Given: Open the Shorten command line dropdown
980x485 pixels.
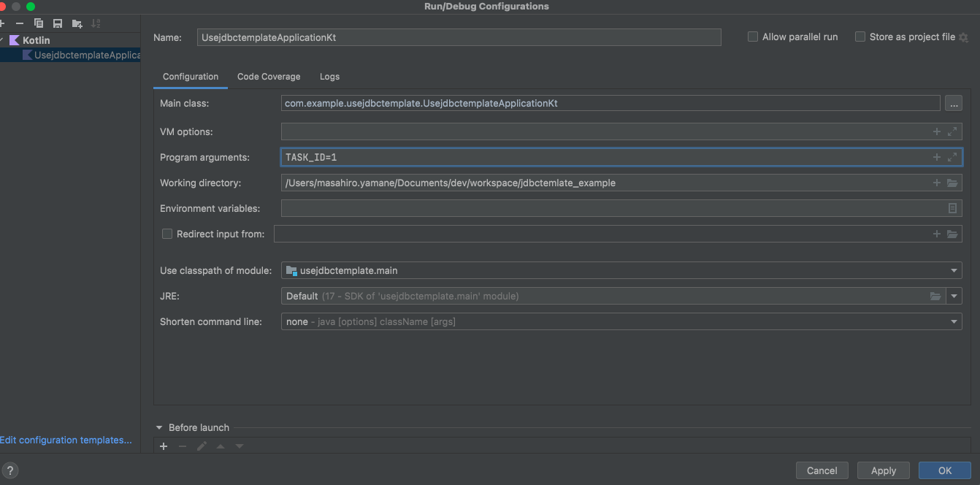Looking at the screenshot, I should pos(953,321).
